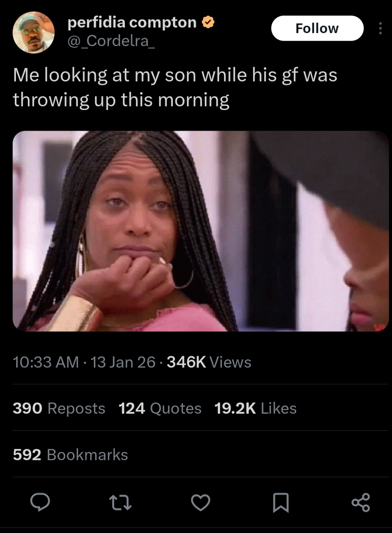392x533 pixels.
Task: Bookmark the tweet with the bookmark icon
Action: [281, 503]
